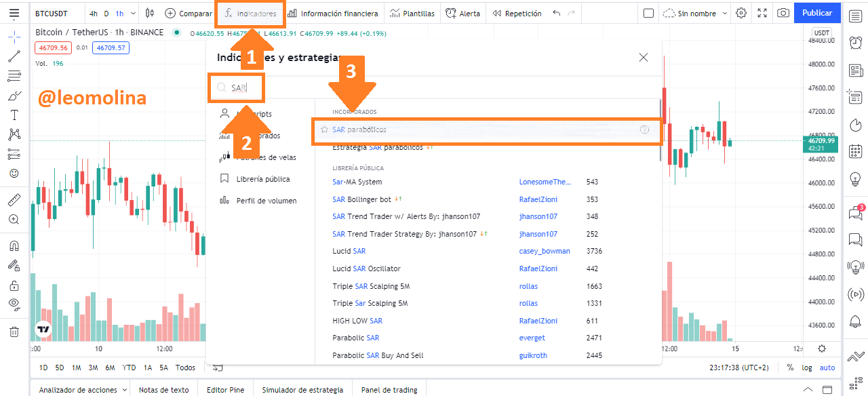Viewport: 868px width, 396px height.
Task: Toggle the magnet mode
Action: [14, 246]
